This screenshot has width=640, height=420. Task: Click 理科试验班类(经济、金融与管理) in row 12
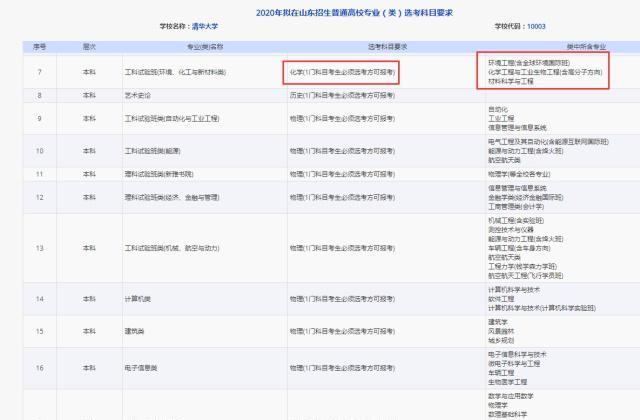coord(172,198)
